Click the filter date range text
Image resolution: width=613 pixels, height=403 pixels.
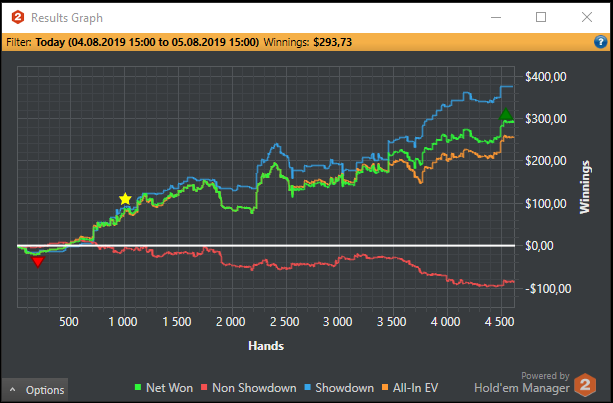tap(147, 42)
